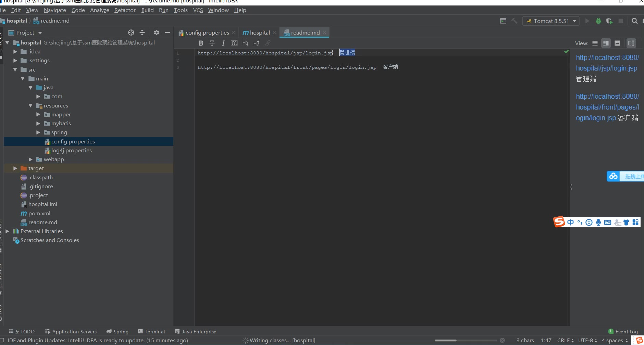The height and width of the screenshot is (345, 644).
Task: Collapse the src folder
Action: (15, 69)
